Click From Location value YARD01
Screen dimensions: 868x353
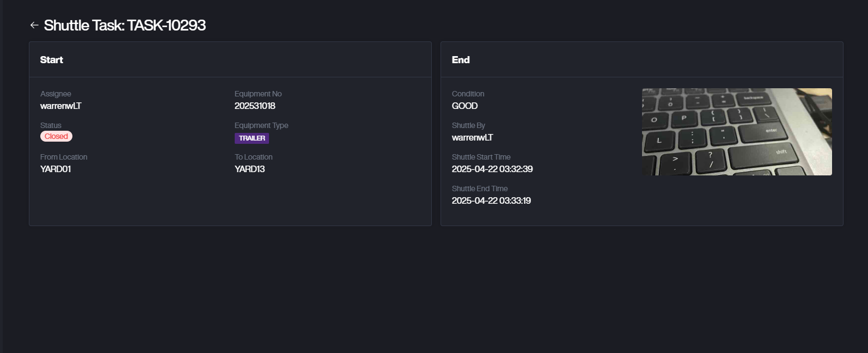(x=56, y=169)
